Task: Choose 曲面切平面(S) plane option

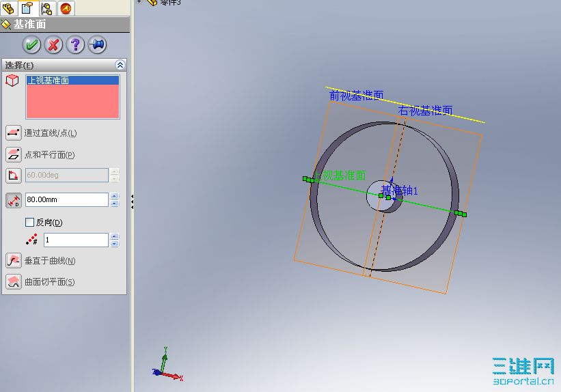Action: click(x=14, y=282)
